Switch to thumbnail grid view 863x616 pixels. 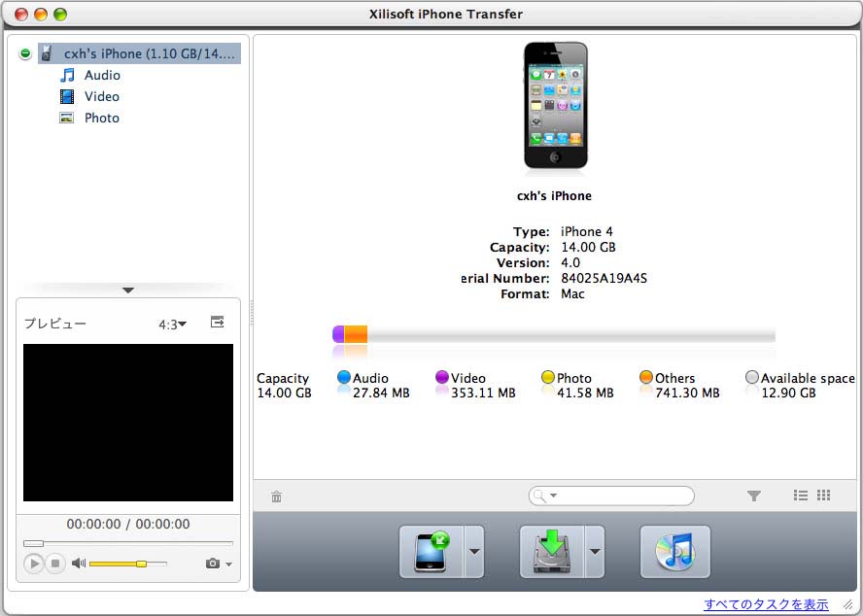[x=824, y=496]
